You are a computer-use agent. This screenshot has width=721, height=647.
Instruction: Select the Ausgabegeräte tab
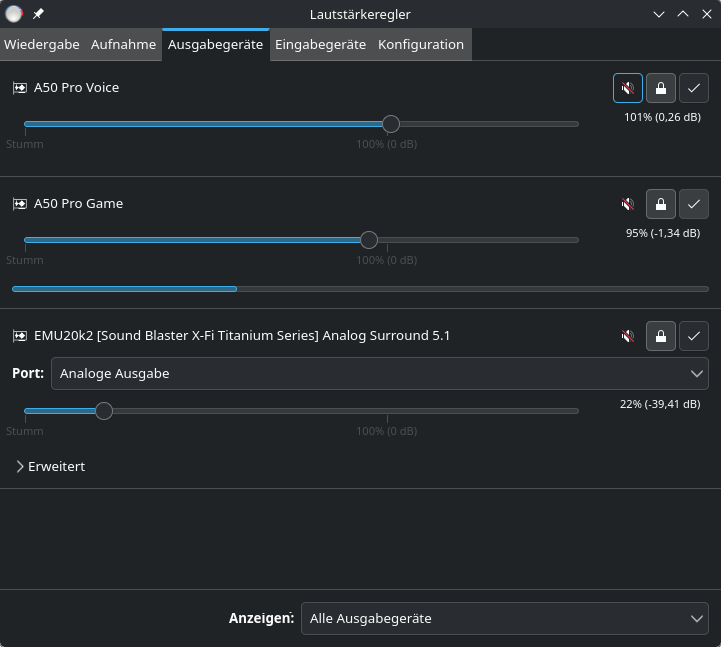pos(216,45)
